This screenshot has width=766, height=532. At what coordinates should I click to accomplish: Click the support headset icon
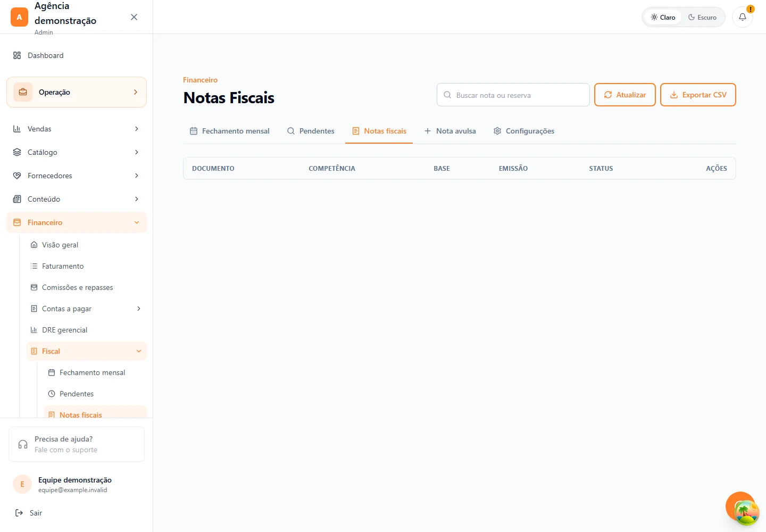point(23,444)
